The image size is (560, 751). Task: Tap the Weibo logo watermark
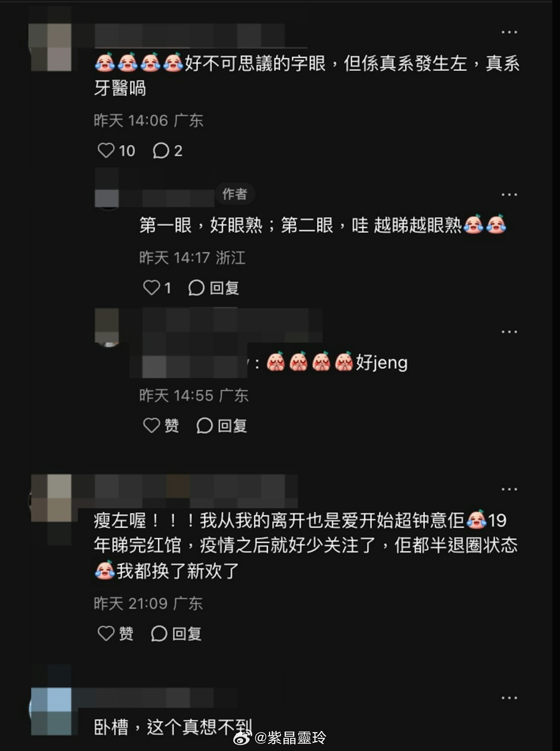click(x=243, y=738)
